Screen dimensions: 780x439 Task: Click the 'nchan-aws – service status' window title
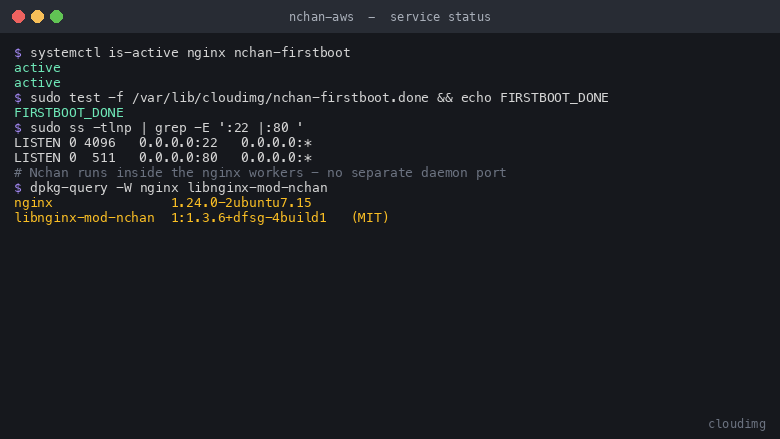(x=390, y=17)
